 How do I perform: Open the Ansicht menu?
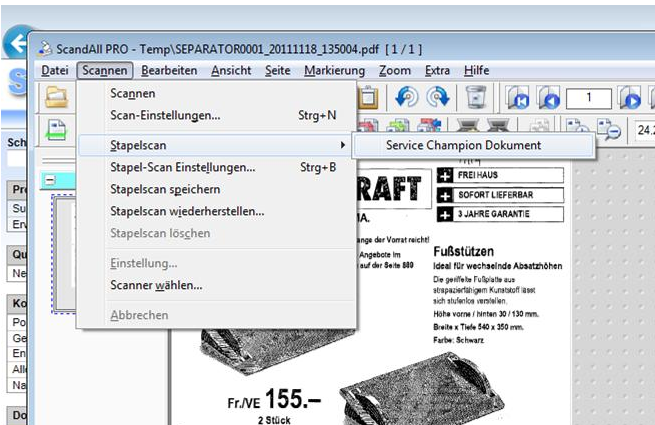tap(231, 71)
